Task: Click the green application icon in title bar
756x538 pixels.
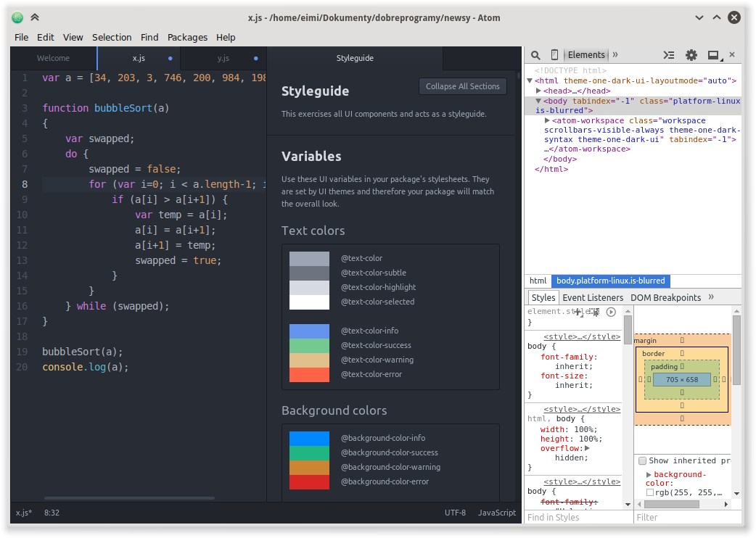Action: point(17,18)
